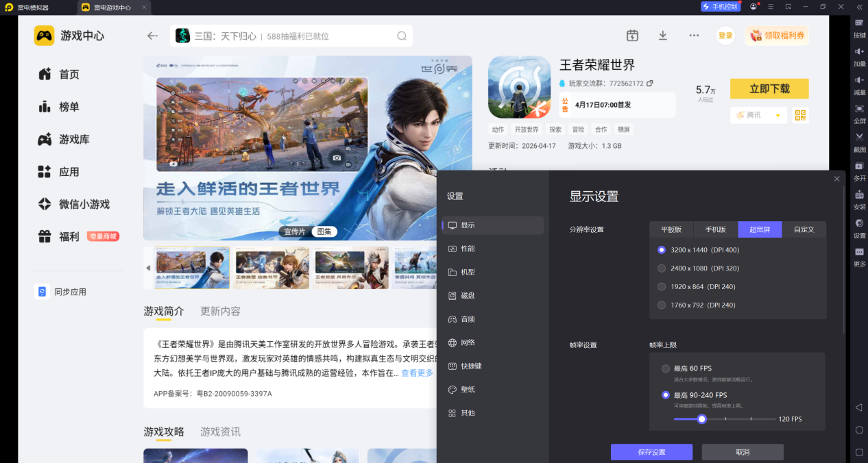Screen dimensions: 868x463
Task: Open 音频 settings category
Action: 493,319
